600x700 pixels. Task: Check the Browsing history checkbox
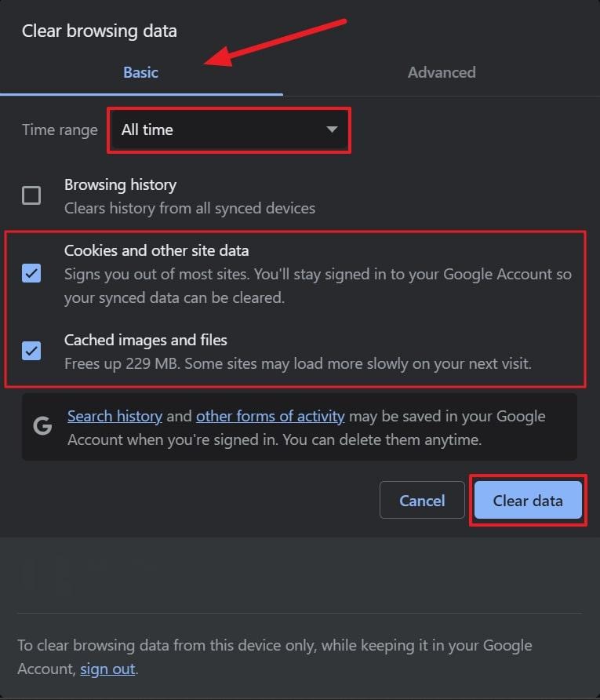pos(31,195)
